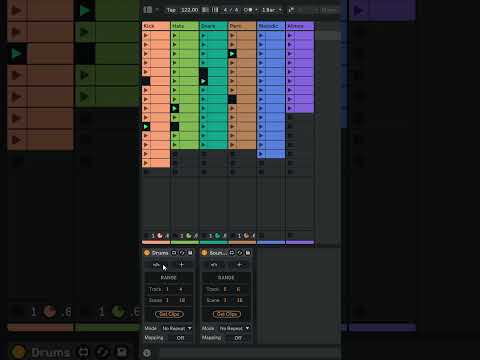Select the Kick track header
Screen dimensions: 480x360
pos(156,26)
